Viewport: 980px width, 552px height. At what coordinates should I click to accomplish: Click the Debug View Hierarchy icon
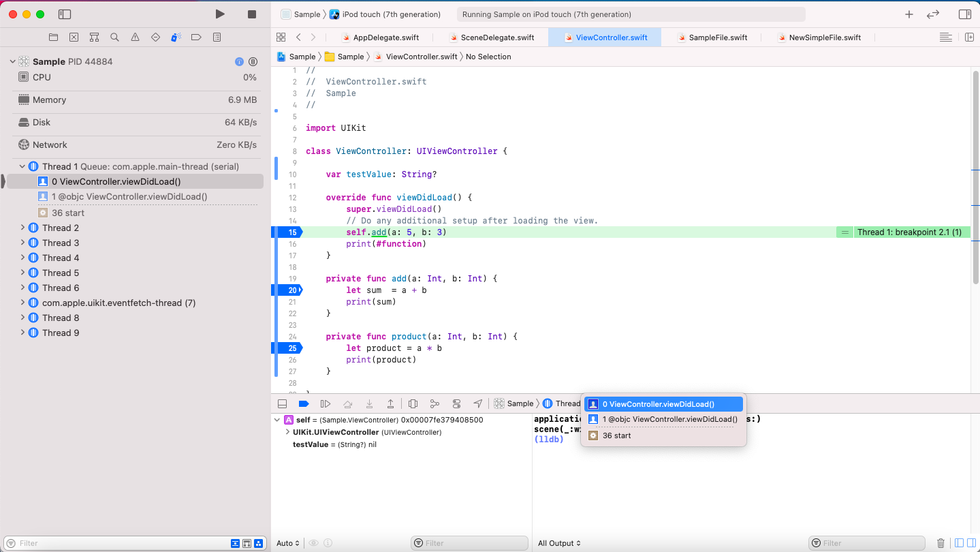click(413, 403)
